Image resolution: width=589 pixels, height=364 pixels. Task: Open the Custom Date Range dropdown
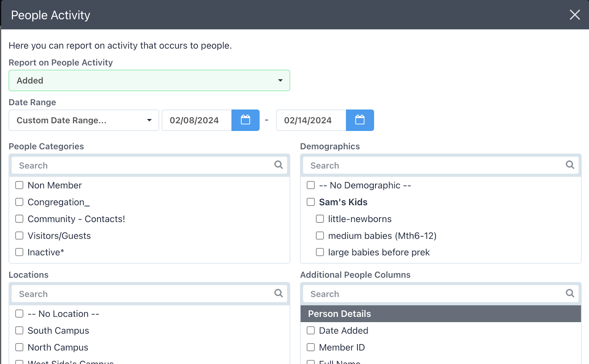point(84,120)
